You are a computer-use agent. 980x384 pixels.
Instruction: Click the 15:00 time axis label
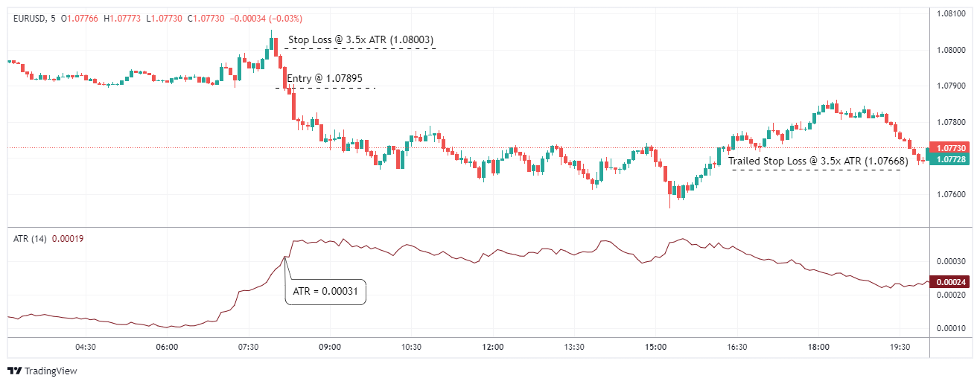pyautogui.click(x=655, y=347)
